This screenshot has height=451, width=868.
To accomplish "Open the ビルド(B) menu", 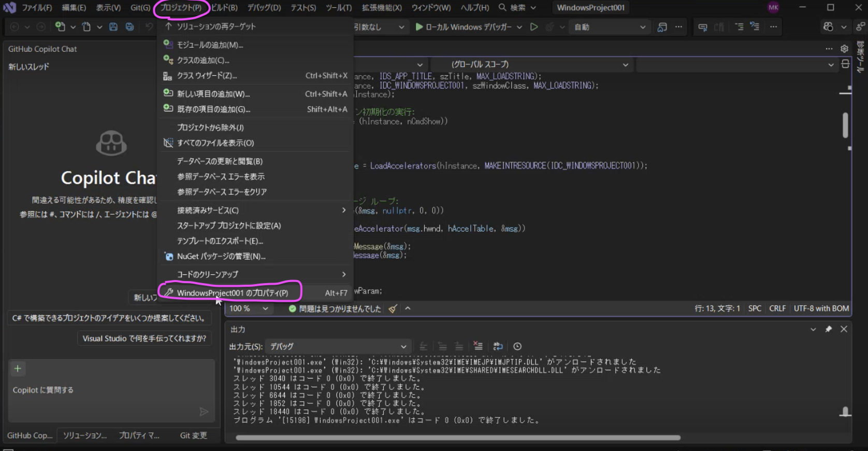I will [223, 8].
